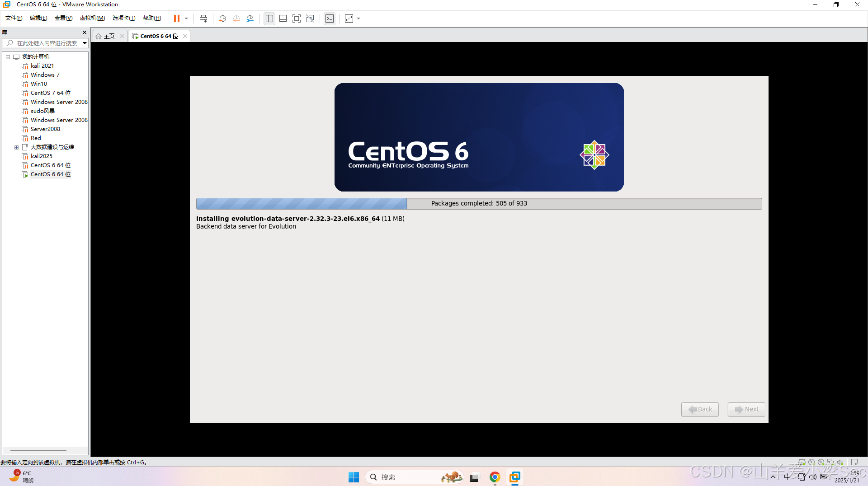Send Ctrl+Alt+Del to the VM
Screen dimensions: 868x486
[203, 19]
